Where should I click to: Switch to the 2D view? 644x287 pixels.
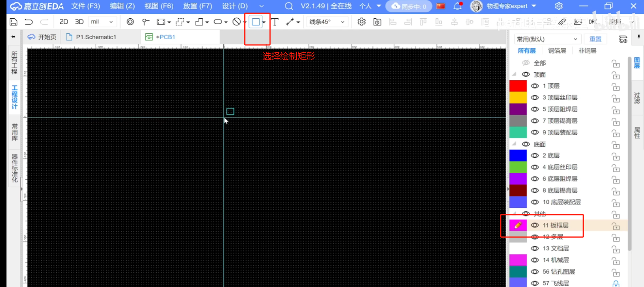pyautogui.click(x=64, y=22)
